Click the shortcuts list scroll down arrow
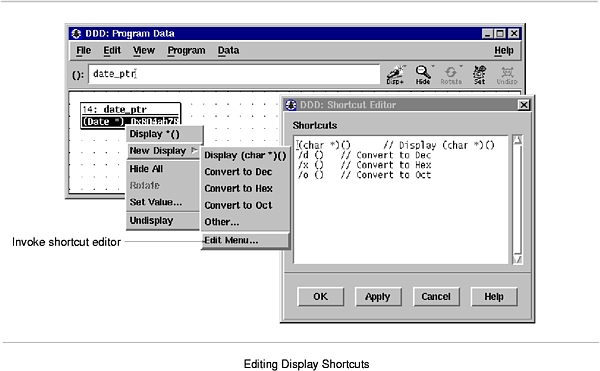Image resolution: width=600 pixels, height=371 pixels. coord(517,259)
